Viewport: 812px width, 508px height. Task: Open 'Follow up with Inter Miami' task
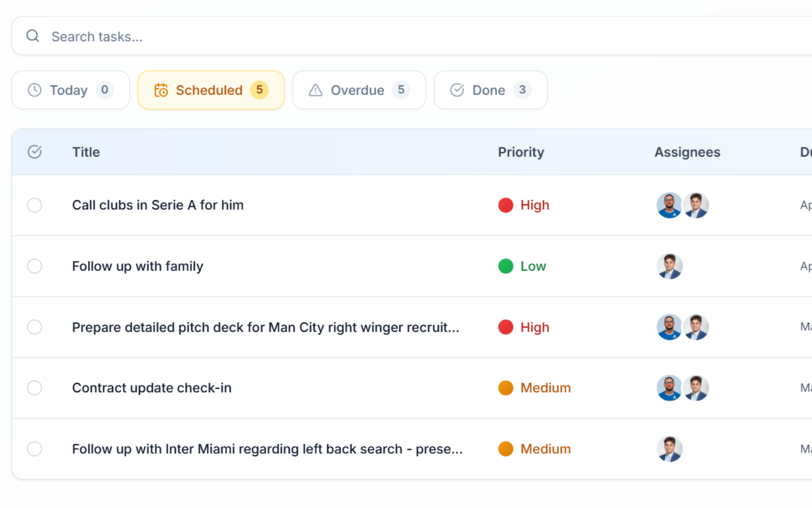pyautogui.click(x=267, y=449)
